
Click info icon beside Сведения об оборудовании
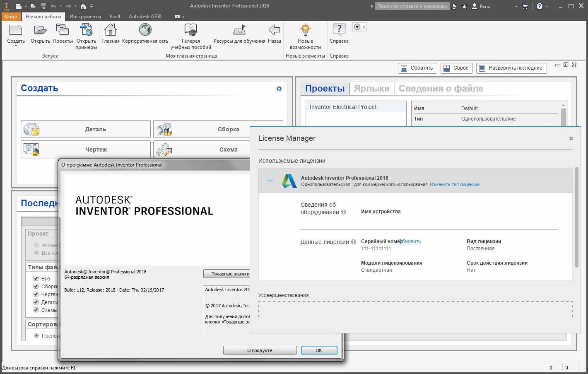point(343,212)
